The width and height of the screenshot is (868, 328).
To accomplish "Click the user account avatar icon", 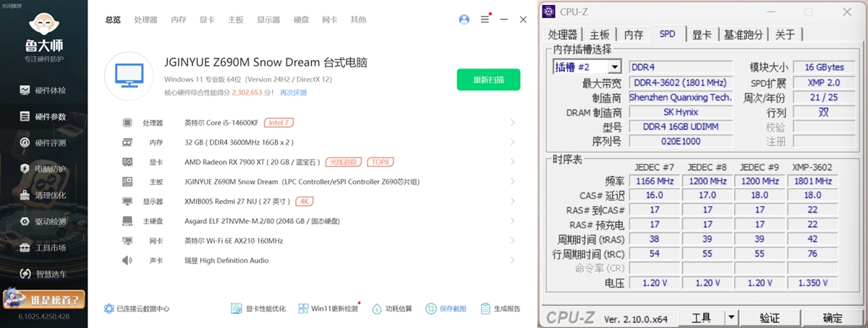I will (464, 20).
